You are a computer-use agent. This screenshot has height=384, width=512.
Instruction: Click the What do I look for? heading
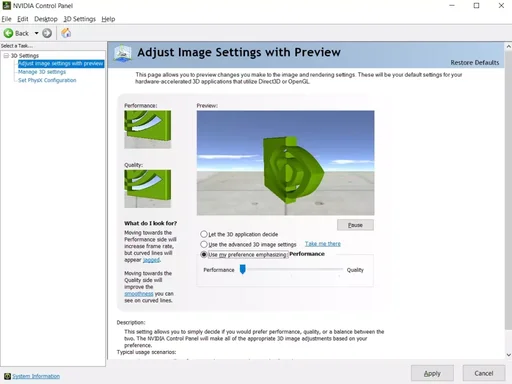[x=150, y=223]
